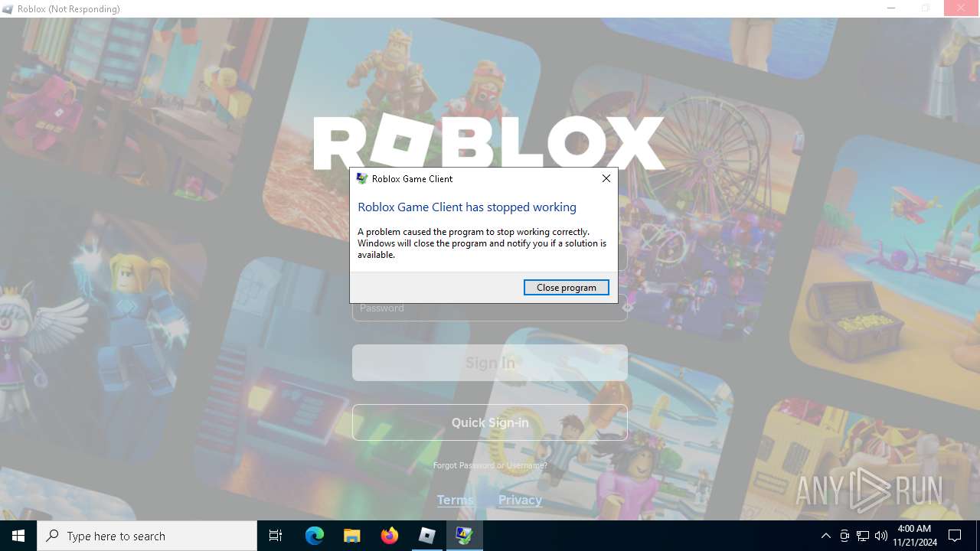Show hidden system tray icons
The image size is (980, 551).
[825, 536]
